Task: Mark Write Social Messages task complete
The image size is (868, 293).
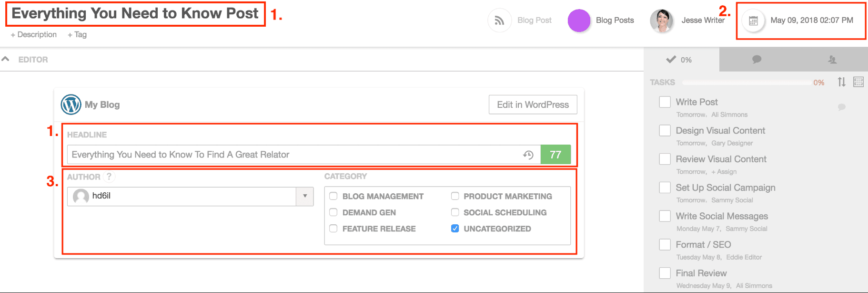Action: 665,216
